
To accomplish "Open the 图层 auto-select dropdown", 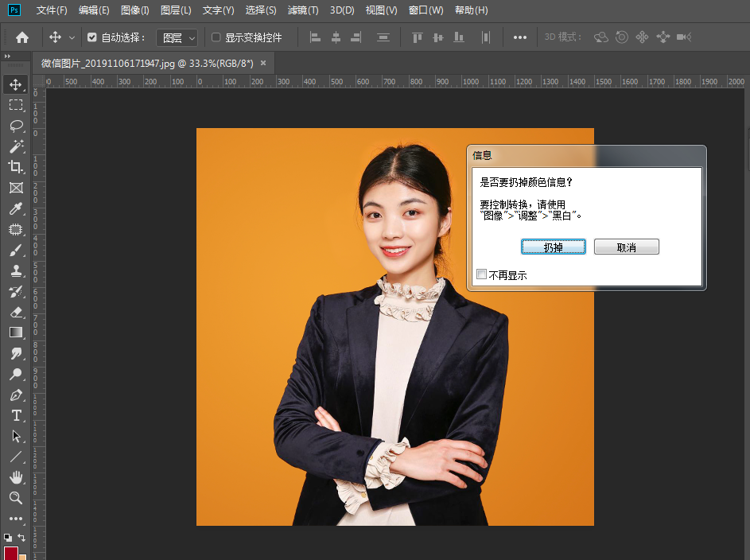I will 177,37.
